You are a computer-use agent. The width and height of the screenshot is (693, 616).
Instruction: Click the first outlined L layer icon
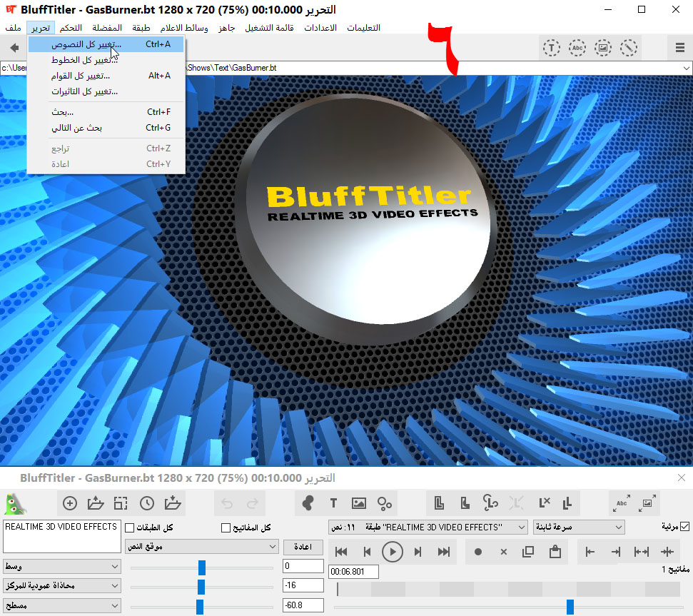(439, 503)
